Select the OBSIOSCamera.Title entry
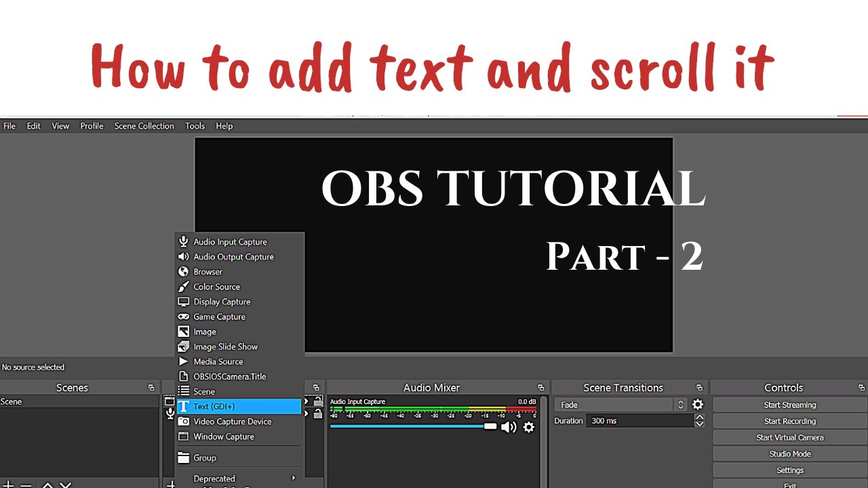This screenshot has height=488, width=868. (x=239, y=376)
